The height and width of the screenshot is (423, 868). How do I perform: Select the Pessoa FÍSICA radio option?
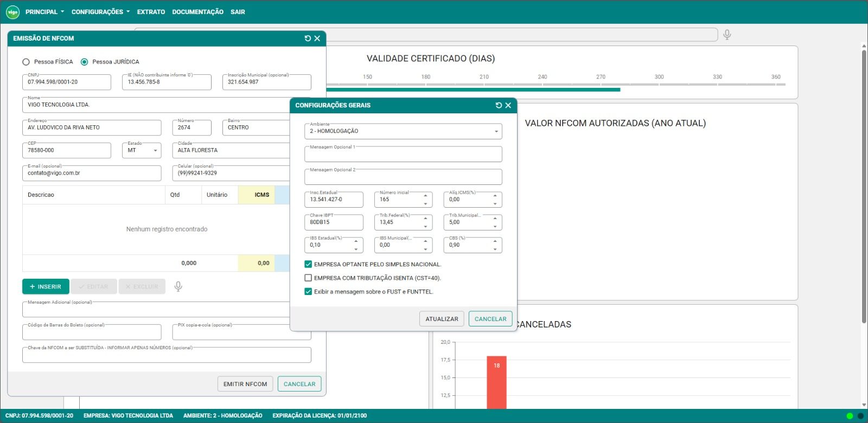[26, 62]
